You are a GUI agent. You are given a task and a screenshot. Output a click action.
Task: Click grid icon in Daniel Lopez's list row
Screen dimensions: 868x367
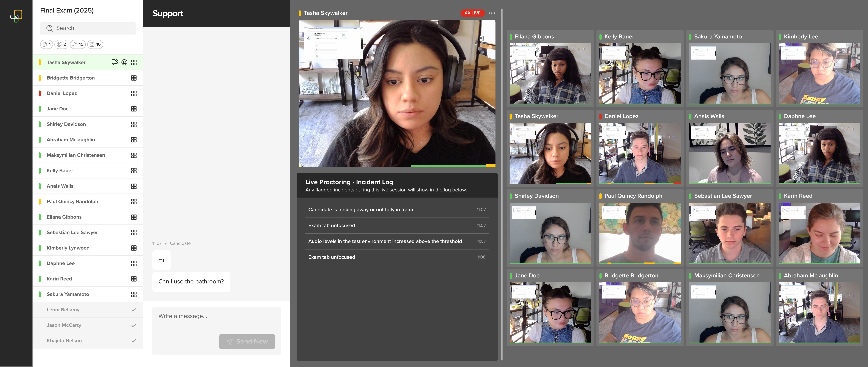[134, 93]
